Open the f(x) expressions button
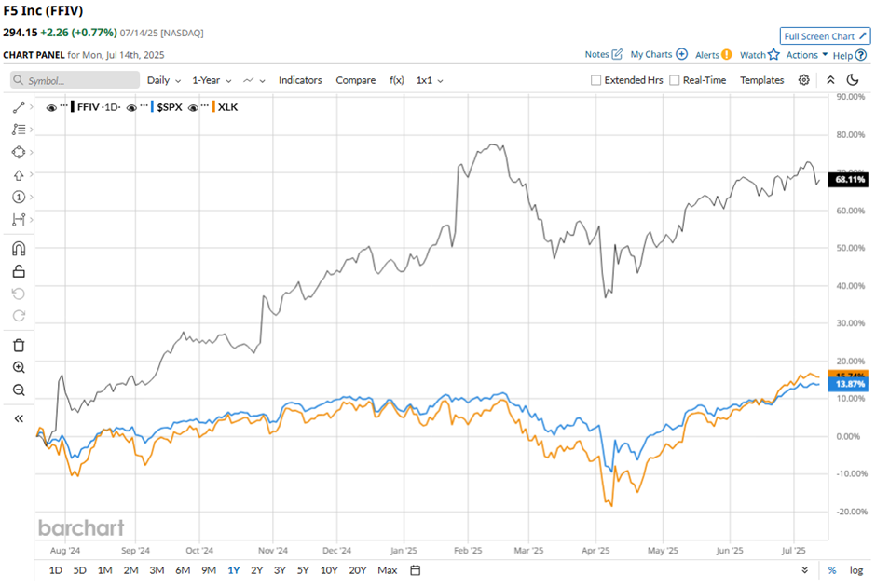Viewport: 876px width, 588px height. tap(397, 80)
